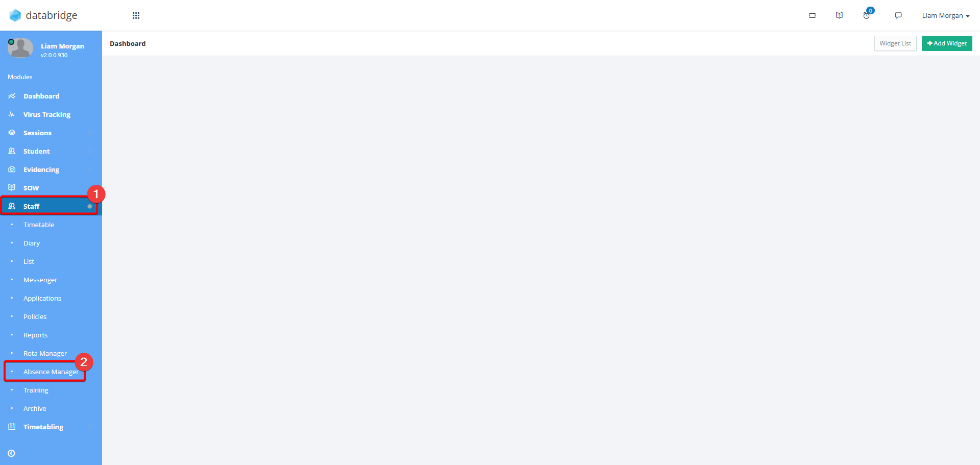Click the Widget List button
980x465 pixels.
895,43
